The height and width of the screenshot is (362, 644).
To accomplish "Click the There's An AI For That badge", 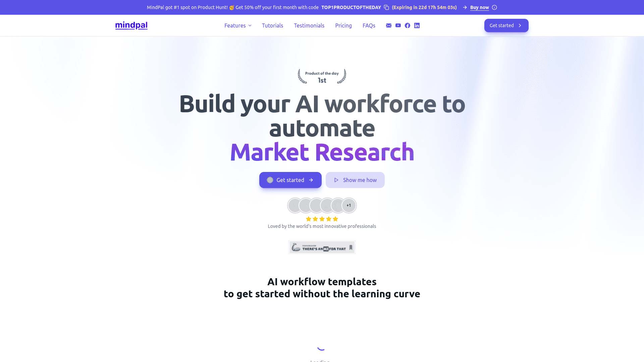I will click(x=322, y=247).
